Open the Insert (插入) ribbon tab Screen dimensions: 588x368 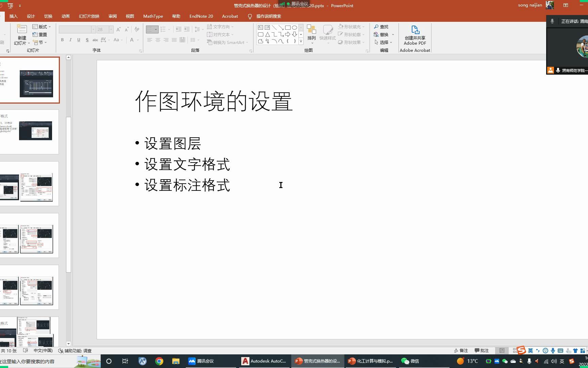point(13,16)
